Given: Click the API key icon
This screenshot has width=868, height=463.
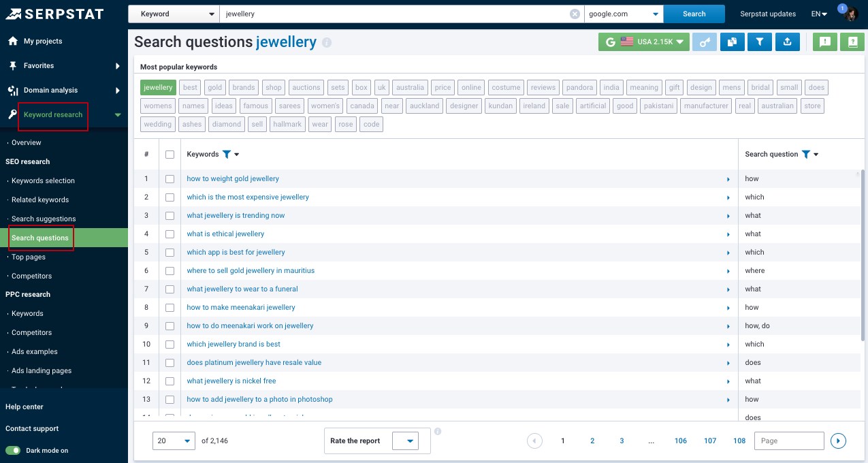Looking at the screenshot, I should point(705,42).
